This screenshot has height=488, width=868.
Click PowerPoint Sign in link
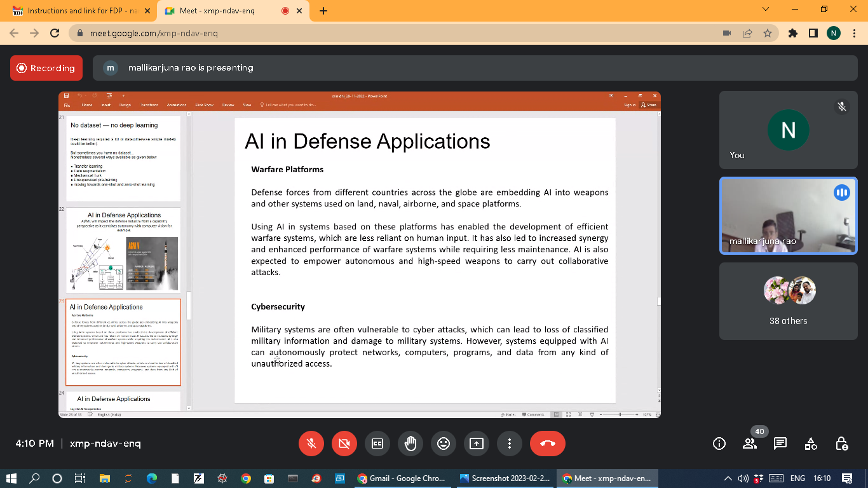click(630, 105)
